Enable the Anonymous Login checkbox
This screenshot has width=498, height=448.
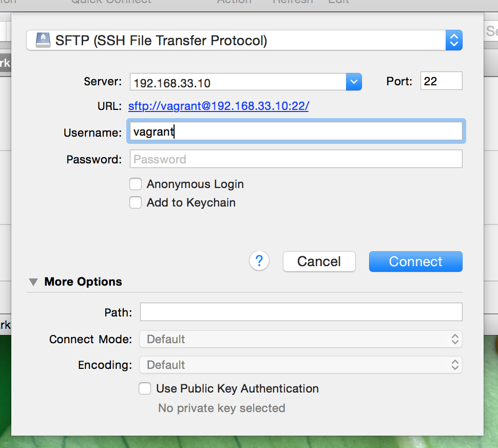(136, 184)
